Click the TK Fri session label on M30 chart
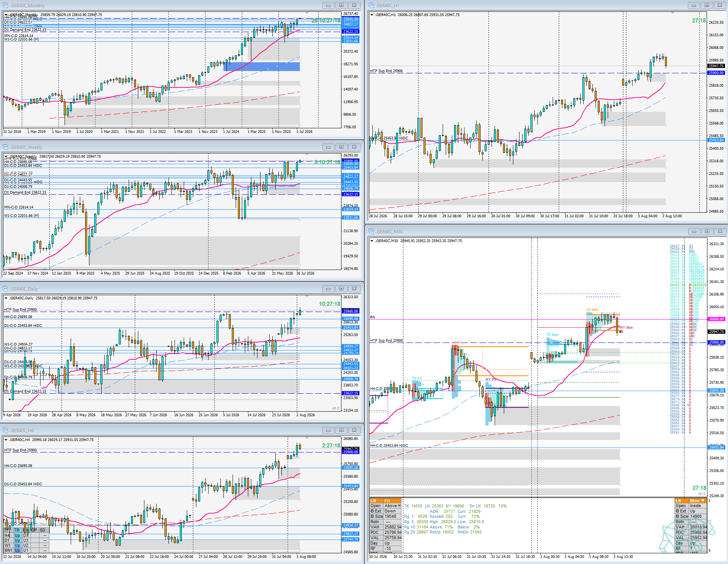This screenshot has width=728, height=564. [x=417, y=378]
